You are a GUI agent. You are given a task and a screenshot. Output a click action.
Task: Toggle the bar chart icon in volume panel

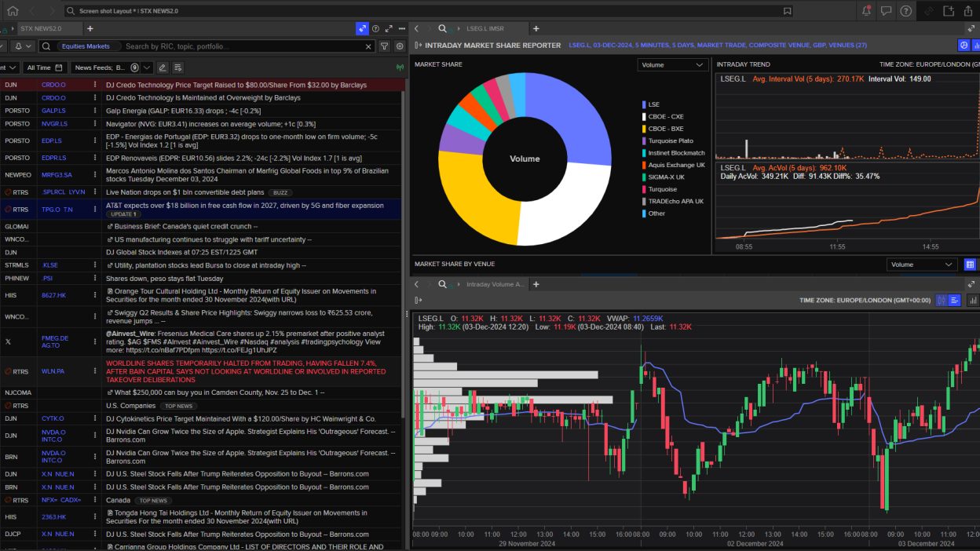(x=974, y=300)
